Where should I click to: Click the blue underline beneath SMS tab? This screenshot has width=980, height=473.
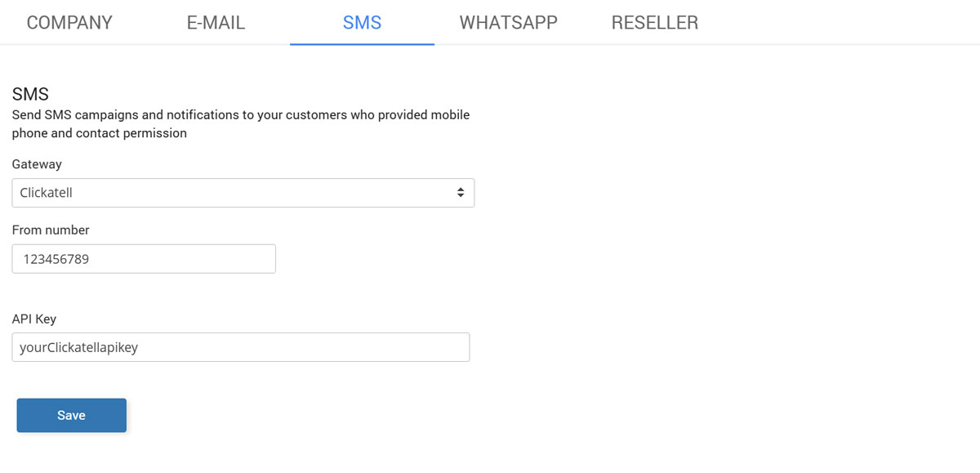362,43
